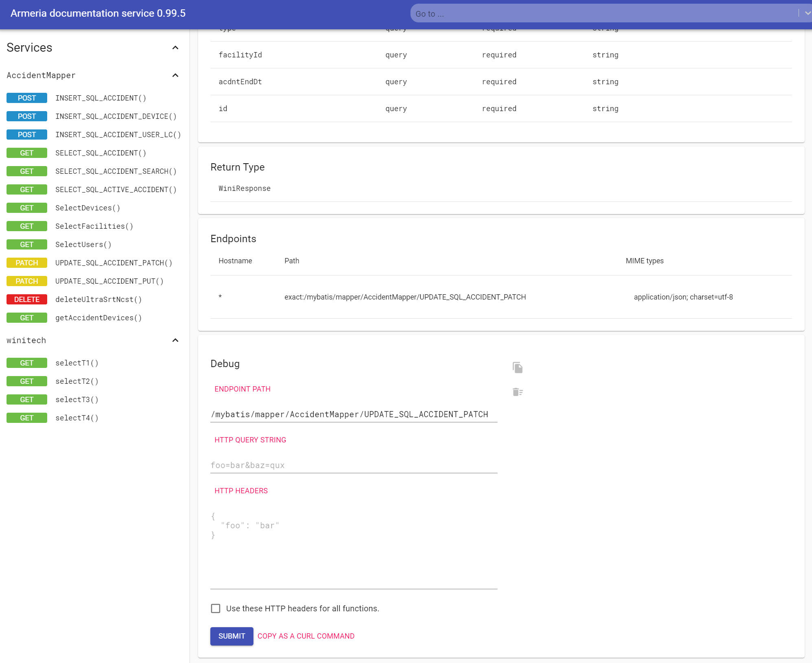Collapse the AccidentMapper service list
Screen dimensions: 812x663
(175, 75)
